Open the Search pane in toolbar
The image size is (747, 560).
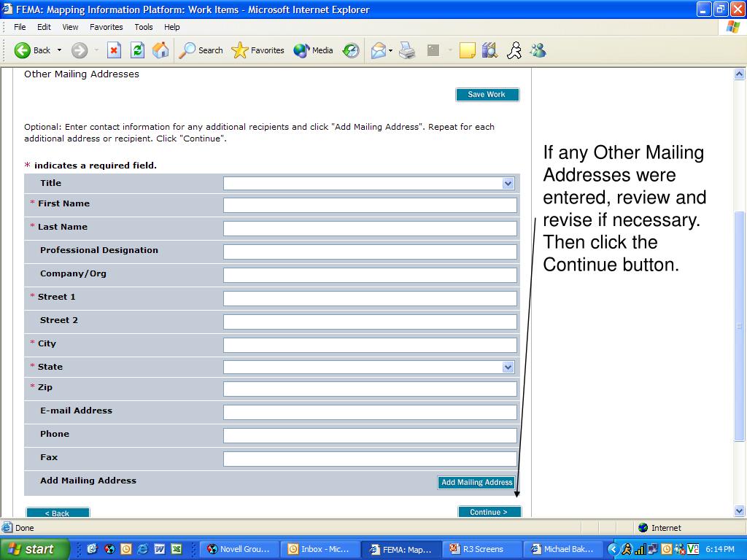[x=201, y=50]
